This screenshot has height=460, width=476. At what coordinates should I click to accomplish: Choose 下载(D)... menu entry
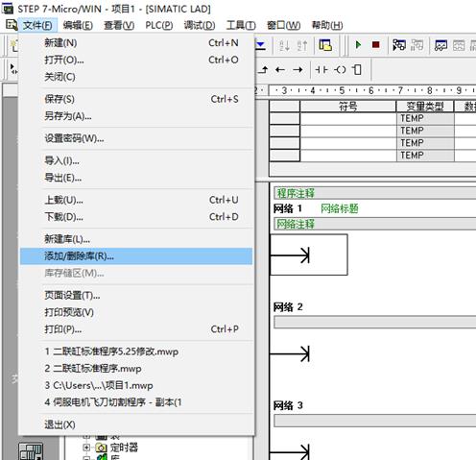136,217
